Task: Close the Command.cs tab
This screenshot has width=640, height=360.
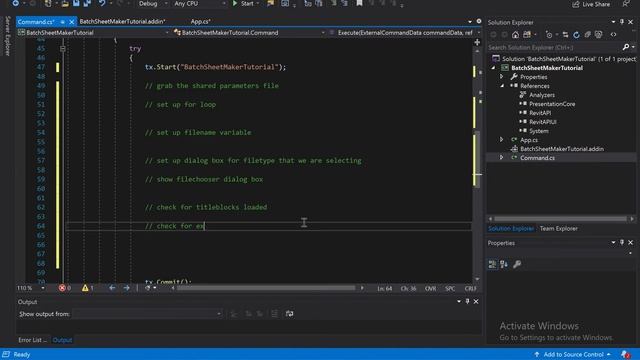Action: [x=71, y=22]
